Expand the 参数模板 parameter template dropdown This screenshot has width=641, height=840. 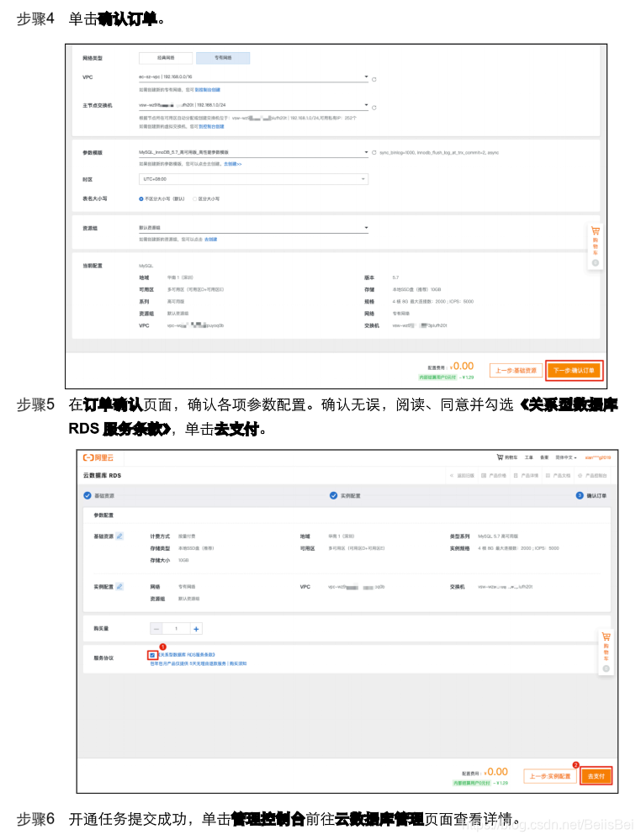click(253, 152)
